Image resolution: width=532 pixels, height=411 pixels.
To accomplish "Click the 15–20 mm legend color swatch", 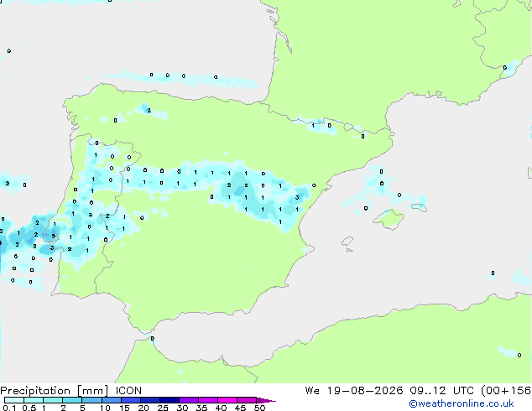I will point(130,400).
